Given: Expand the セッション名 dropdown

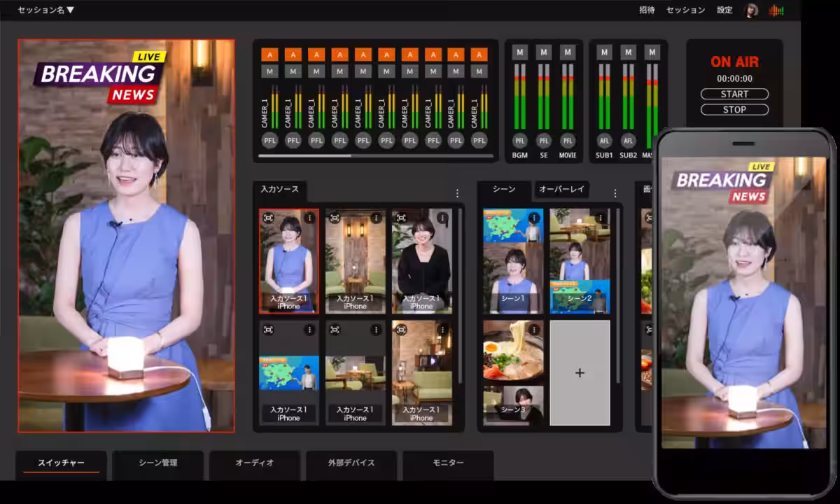Looking at the screenshot, I should click(x=46, y=10).
